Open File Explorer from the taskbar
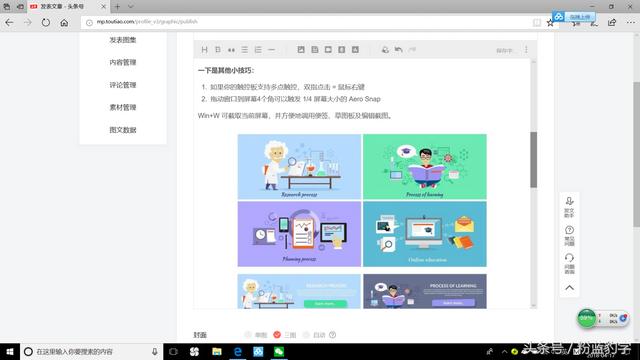 pyautogui.click(x=217, y=351)
